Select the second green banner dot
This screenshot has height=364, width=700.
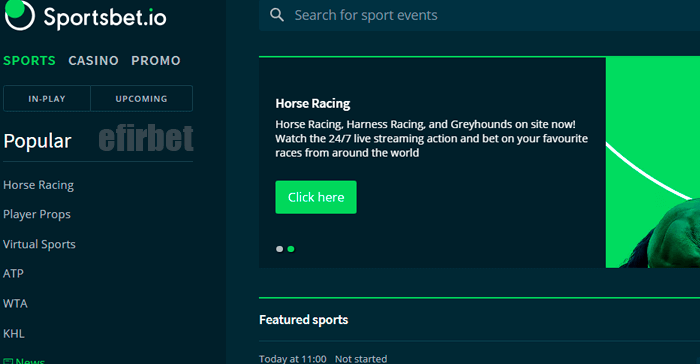pos(291,249)
